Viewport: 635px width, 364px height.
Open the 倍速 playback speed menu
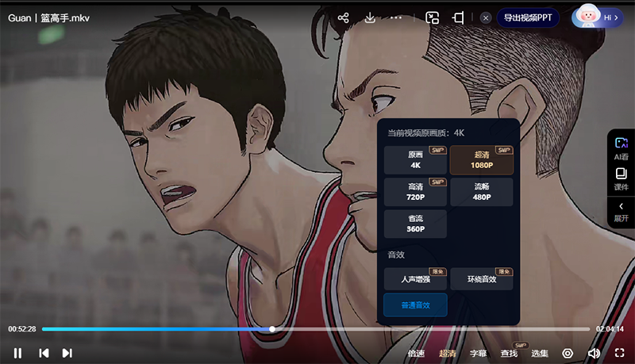pos(416,354)
